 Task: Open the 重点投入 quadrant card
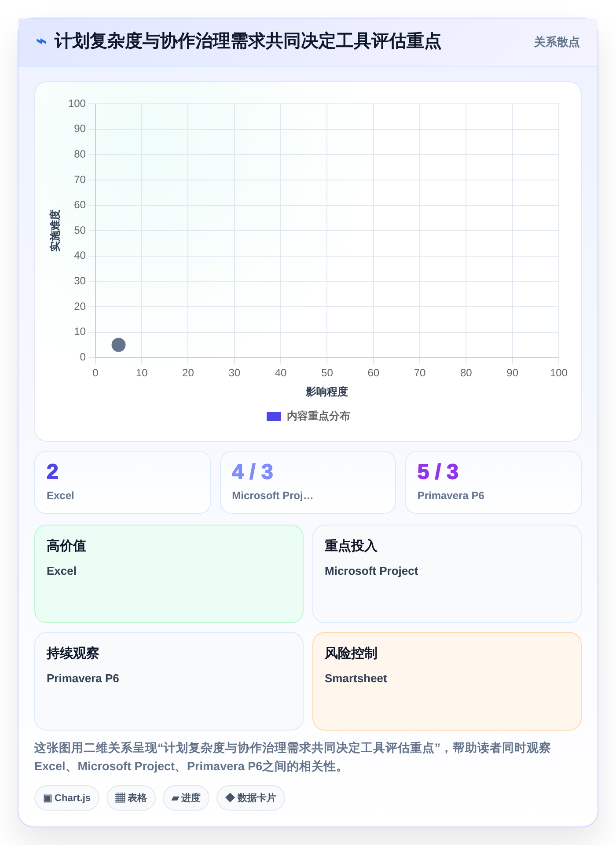pos(447,574)
